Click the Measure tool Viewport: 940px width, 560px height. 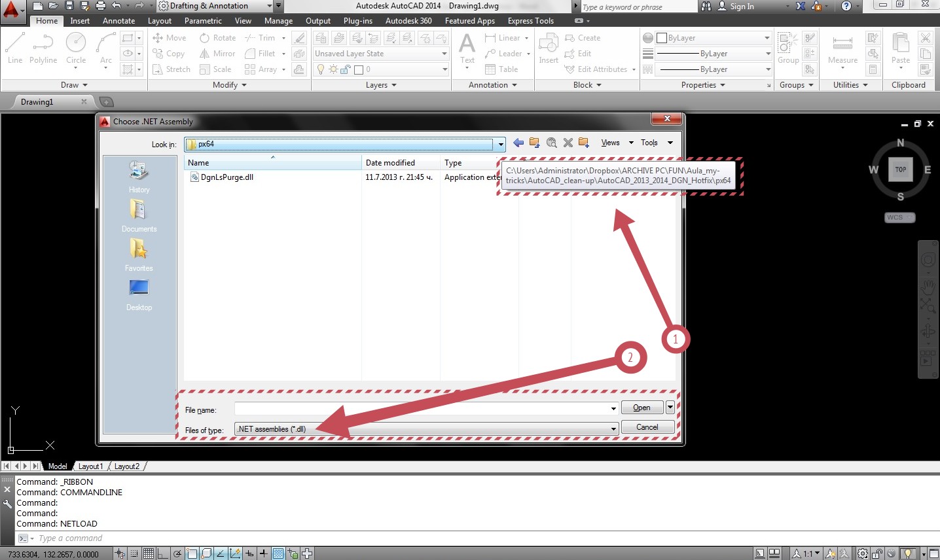point(842,49)
